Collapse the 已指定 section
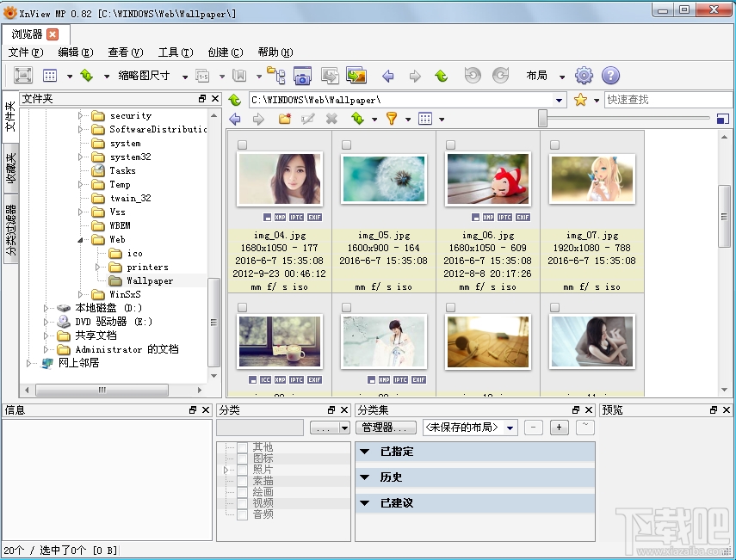 365,452
